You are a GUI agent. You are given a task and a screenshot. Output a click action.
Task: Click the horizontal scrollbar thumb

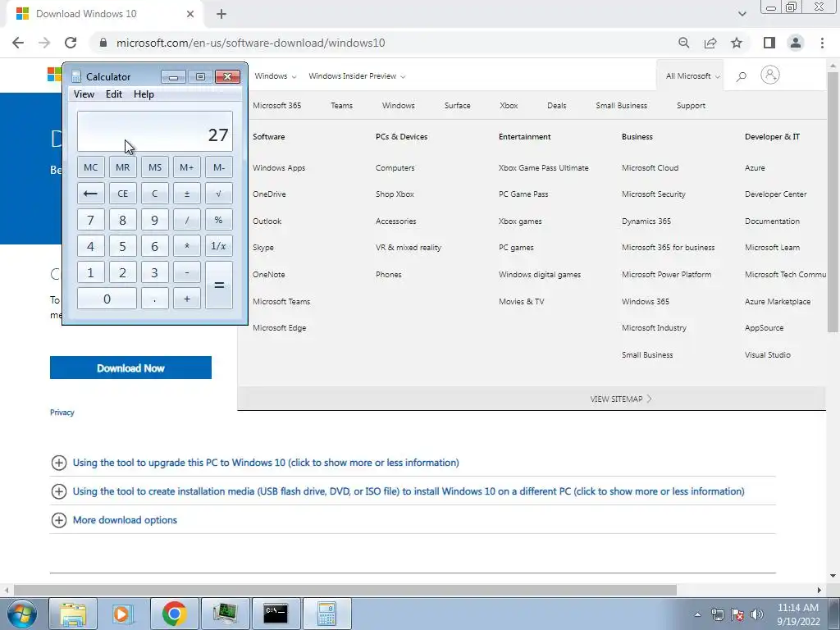tap(345, 590)
